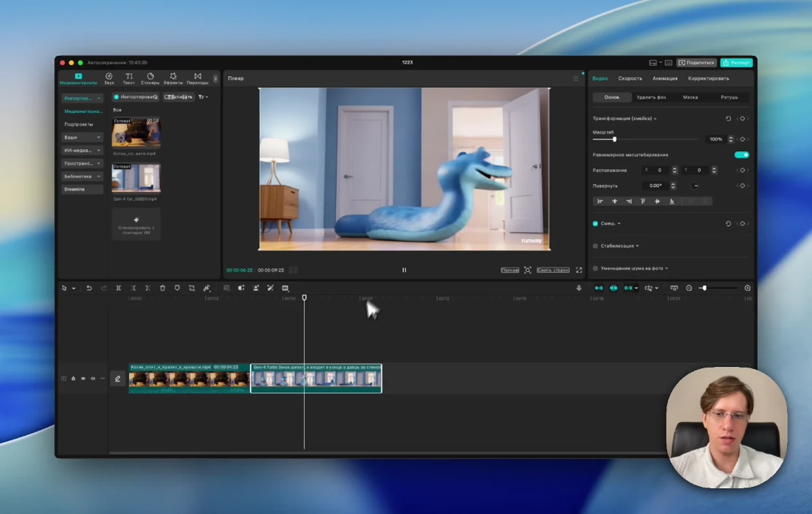Click the delete trash icon in timeline toolbar
Screen dimensions: 812x514
[163, 288]
